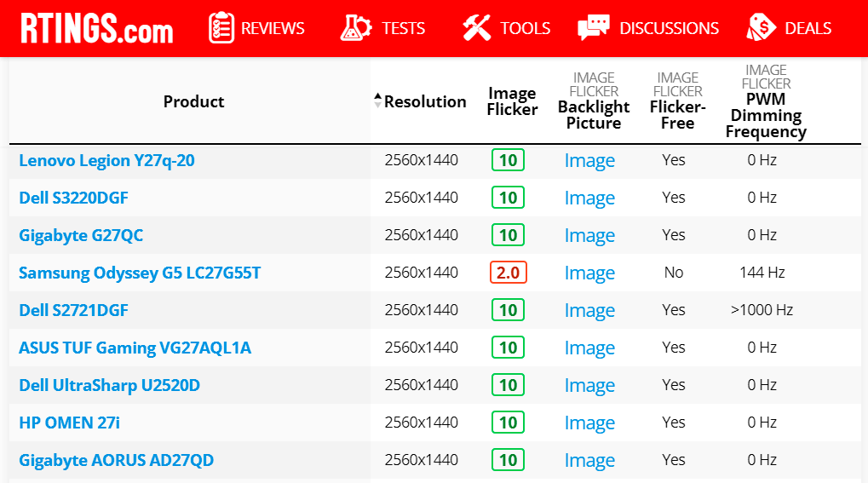
Task: Select the 'No' flicker-free cell for Samsung Odyssey
Action: click(674, 273)
